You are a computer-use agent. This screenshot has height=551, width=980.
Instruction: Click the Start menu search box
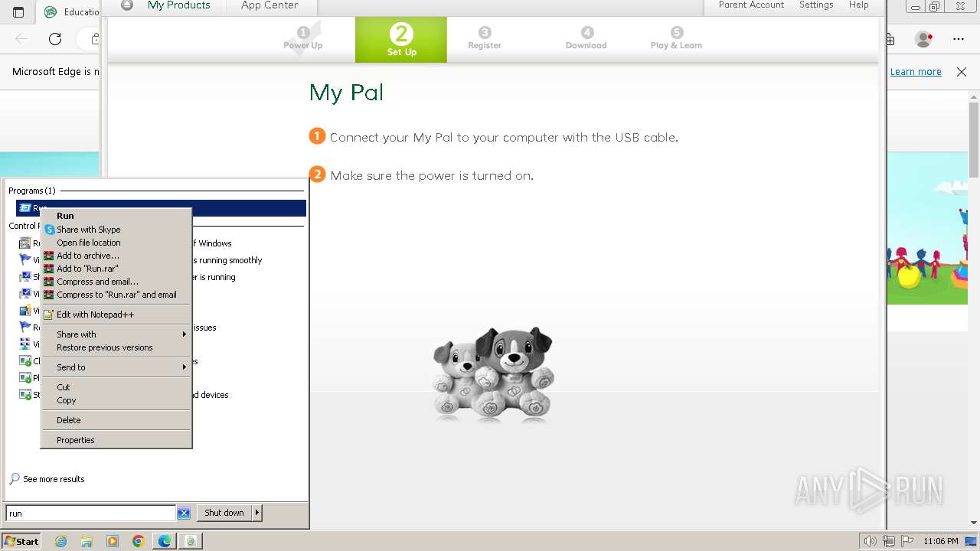(90, 514)
